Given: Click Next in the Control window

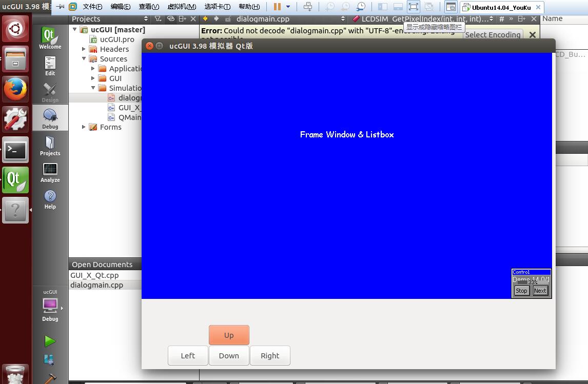Looking at the screenshot, I should tap(540, 291).
